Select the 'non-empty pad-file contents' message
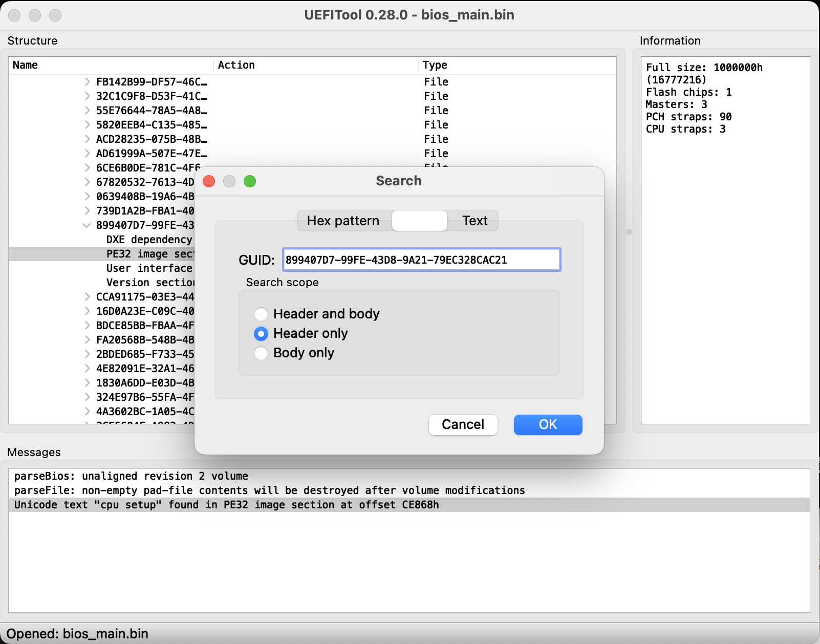The height and width of the screenshot is (644, 820). pyautogui.click(x=409, y=490)
